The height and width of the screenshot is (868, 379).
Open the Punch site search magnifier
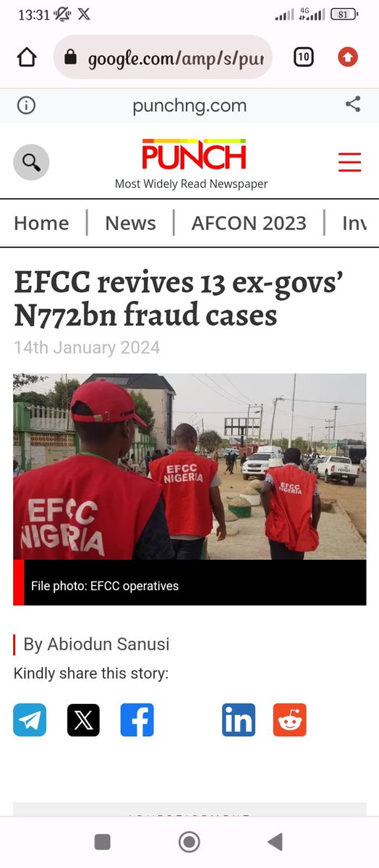click(32, 162)
